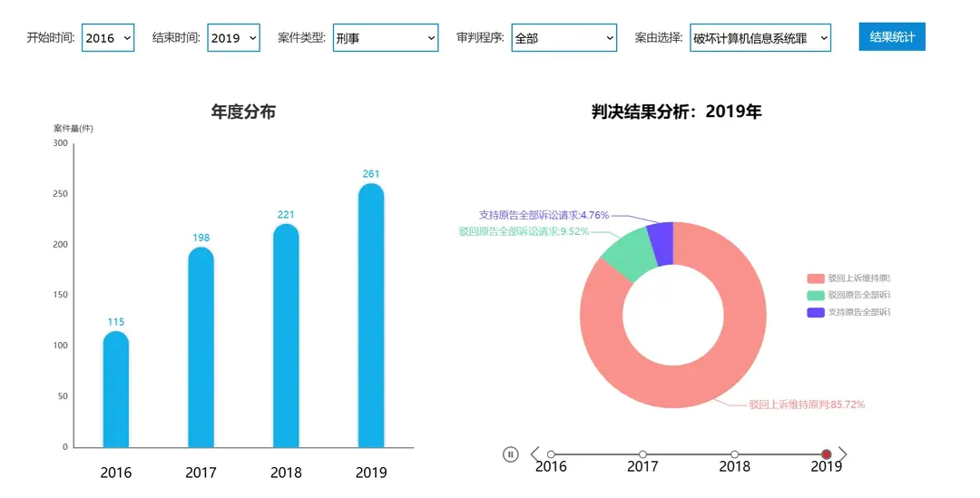This screenshot has width=980, height=498.
Task: Pause the timeline autoplay
Action: click(511, 454)
